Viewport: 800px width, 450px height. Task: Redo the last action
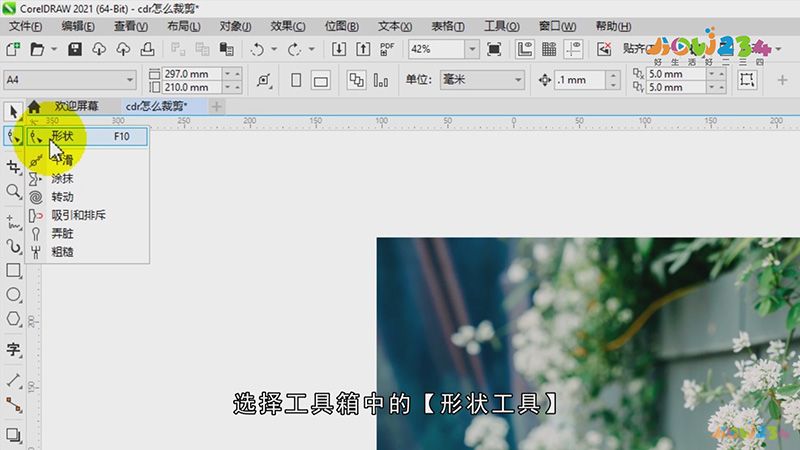pos(294,49)
